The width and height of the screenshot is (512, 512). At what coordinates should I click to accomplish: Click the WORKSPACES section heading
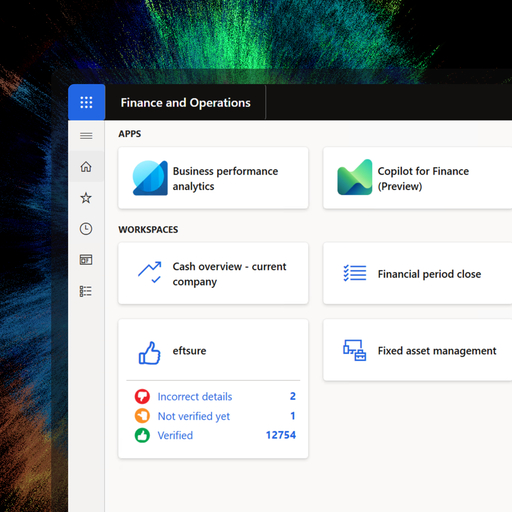click(x=148, y=229)
